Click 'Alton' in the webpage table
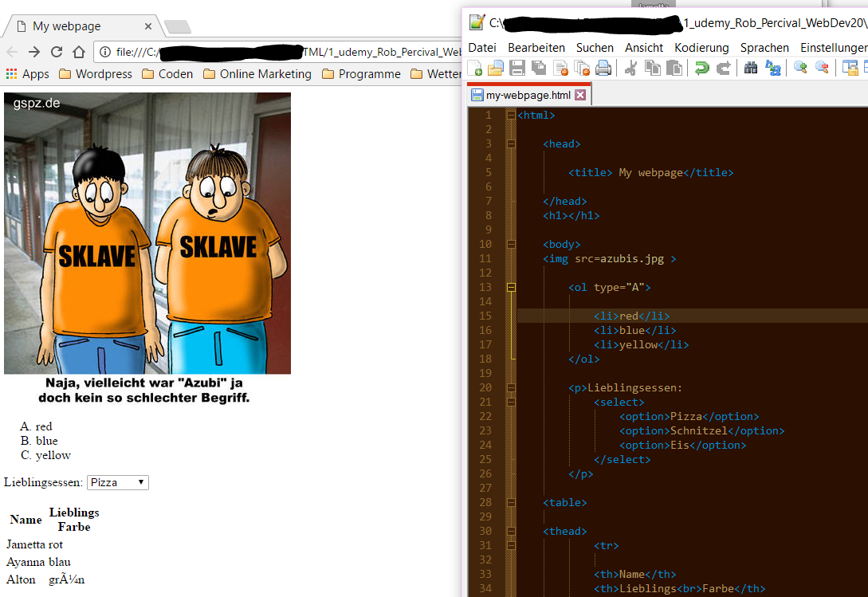The image size is (868, 597). (x=21, y=579)
